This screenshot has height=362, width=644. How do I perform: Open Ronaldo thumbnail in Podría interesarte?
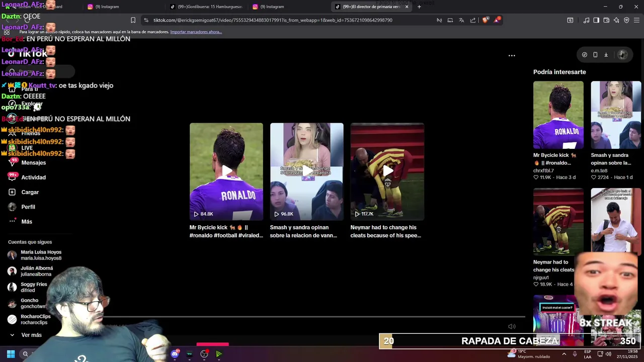point(558,115)
